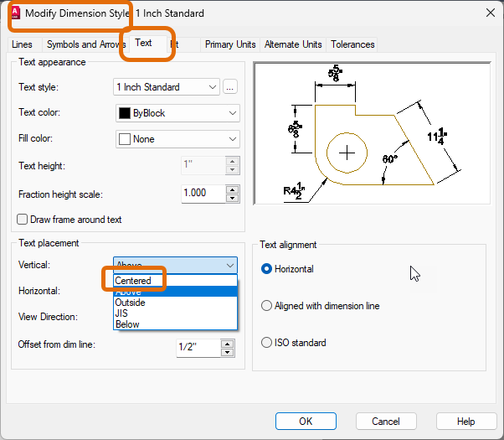The image size is (504, 440).
Task: Click the AutoCAD application icon in title bar
Action: click(x=15, y=13)
